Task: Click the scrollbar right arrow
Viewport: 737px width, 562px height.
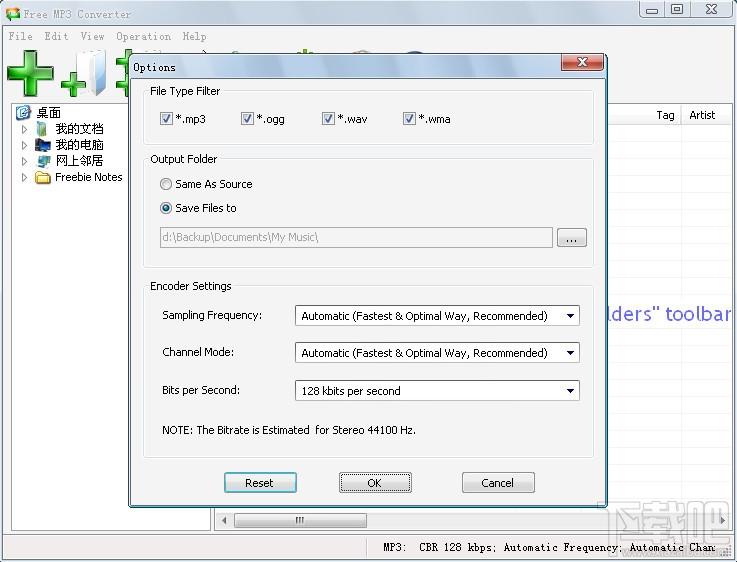Action: click(722, 520)
